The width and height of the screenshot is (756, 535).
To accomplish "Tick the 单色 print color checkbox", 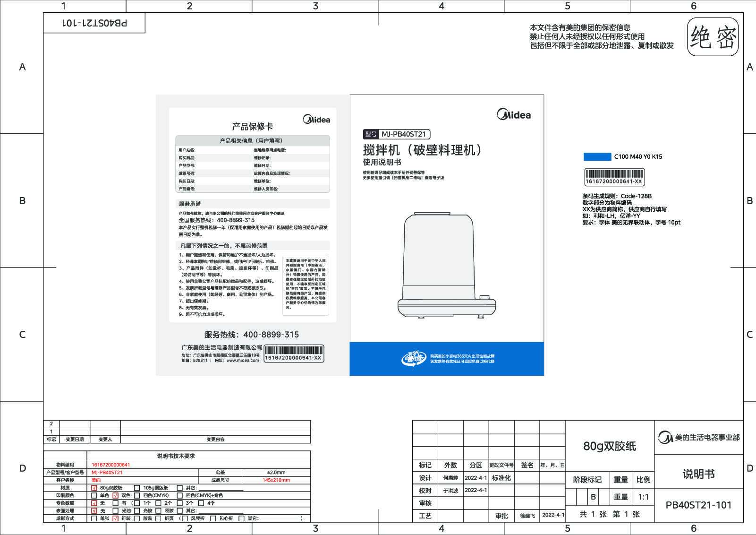I will point(94,495).
